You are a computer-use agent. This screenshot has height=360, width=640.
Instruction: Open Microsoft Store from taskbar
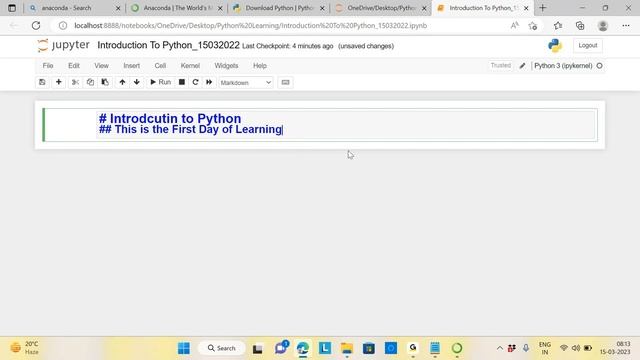pyautogui.click(x=369, y=348)
